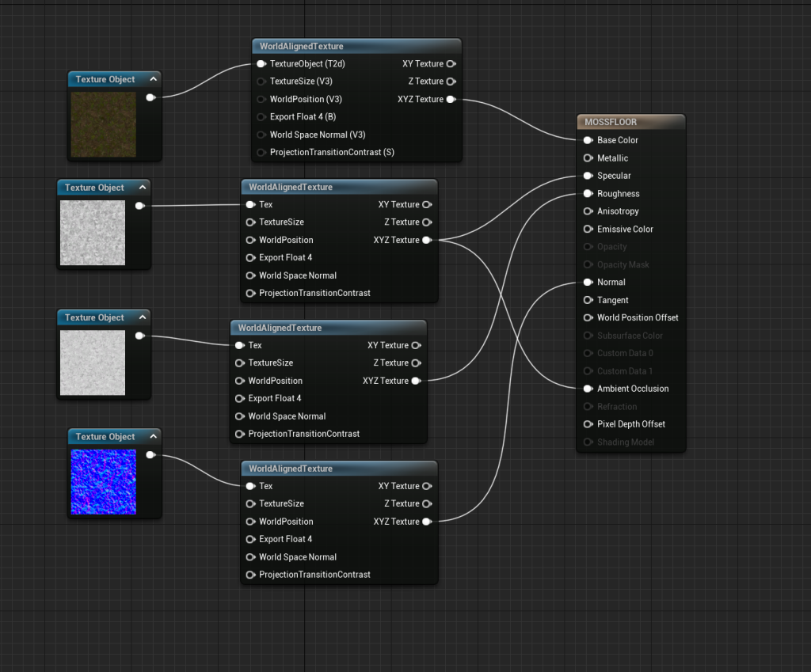Click XYZ Texture output pin wired to Base Color
811x672 pixels.
point(451,99)
